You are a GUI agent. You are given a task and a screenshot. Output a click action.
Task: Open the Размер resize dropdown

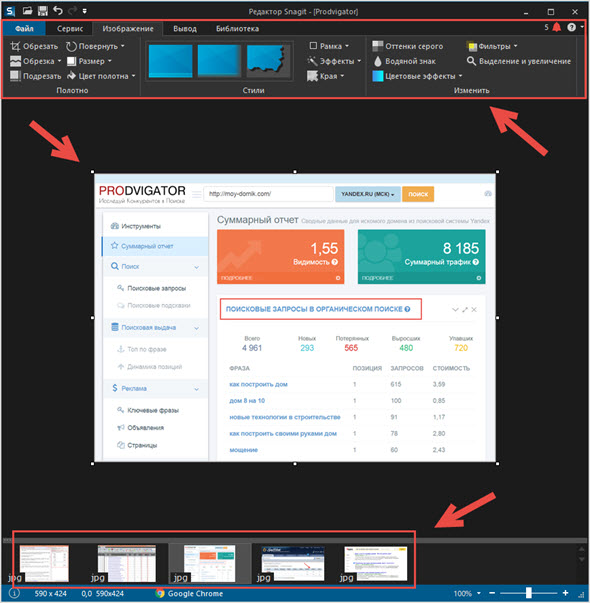pos(89,61)
